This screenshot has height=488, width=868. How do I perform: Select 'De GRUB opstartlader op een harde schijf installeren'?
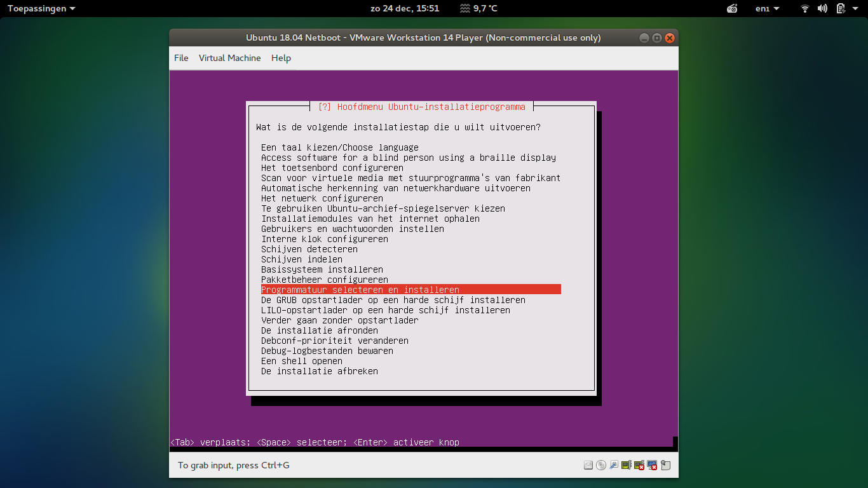(x=393, y=300)
